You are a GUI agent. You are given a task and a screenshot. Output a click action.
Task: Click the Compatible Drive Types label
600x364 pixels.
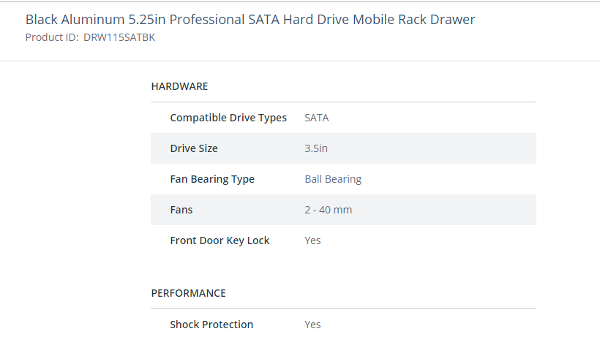coord(228,118)
